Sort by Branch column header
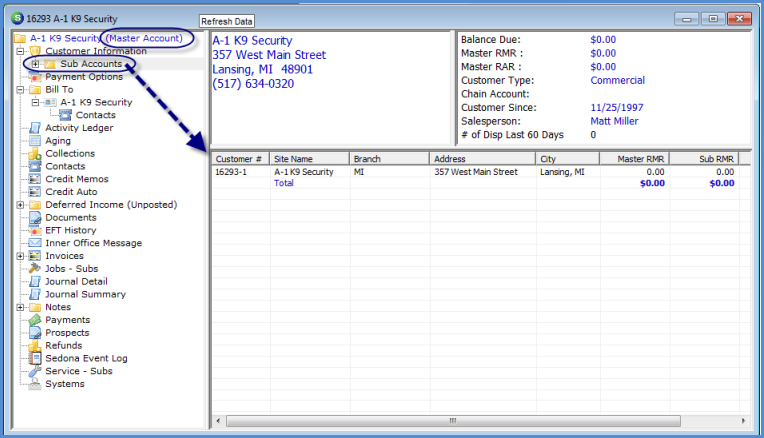Viewport: 764px width, 438px height. [389, 159]
